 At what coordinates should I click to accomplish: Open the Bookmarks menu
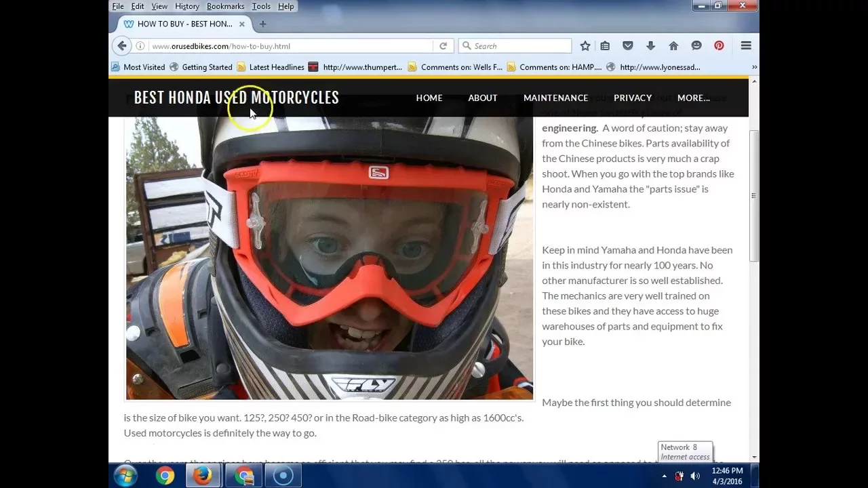[x=226, y=6]
